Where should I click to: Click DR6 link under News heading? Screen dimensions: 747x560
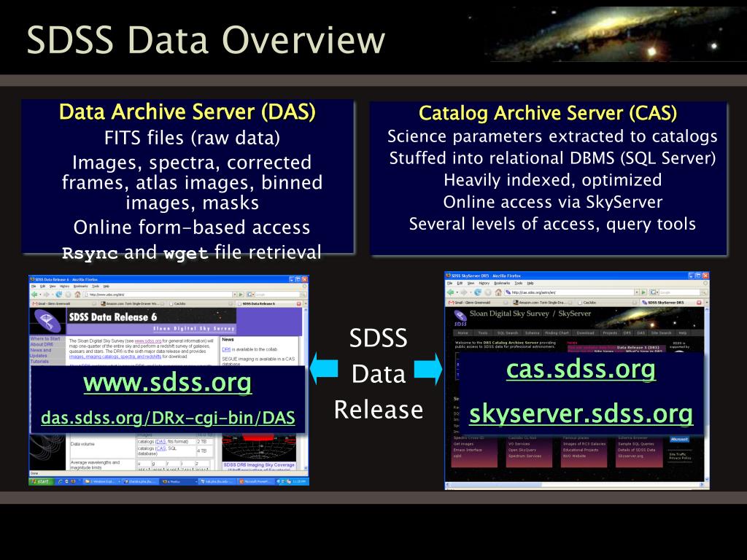(226, 349)
